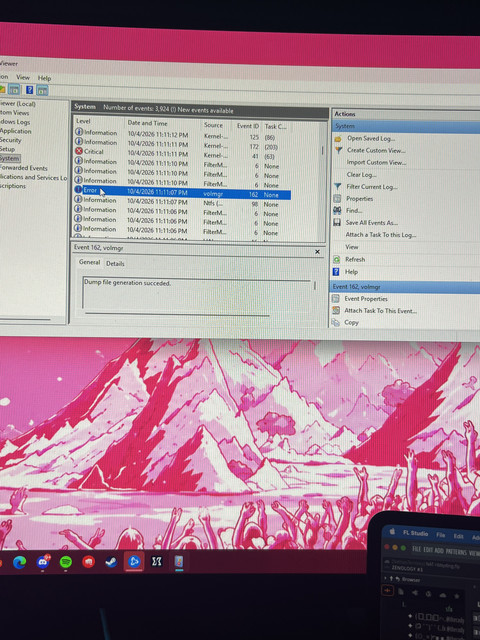The image size is (480, 640).
Task: Sort by the Event ID column header
Action: tap(247, 126)
